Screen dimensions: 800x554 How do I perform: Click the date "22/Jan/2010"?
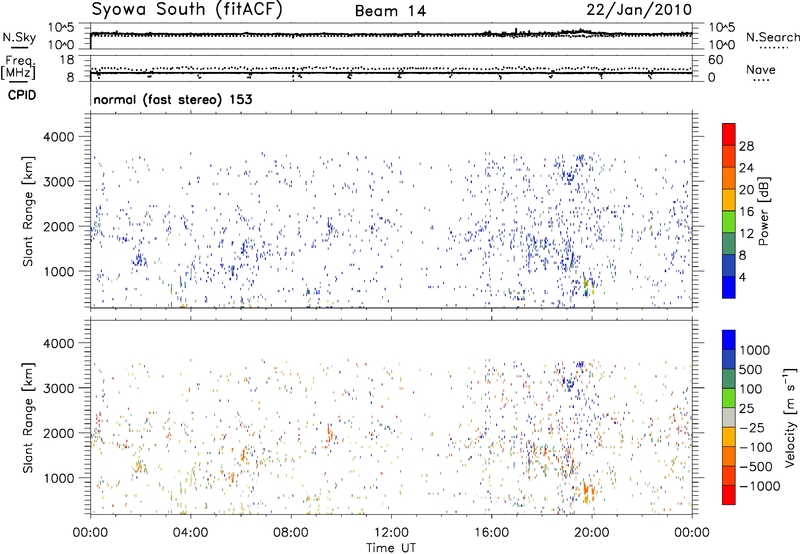[x=639, y=10]
